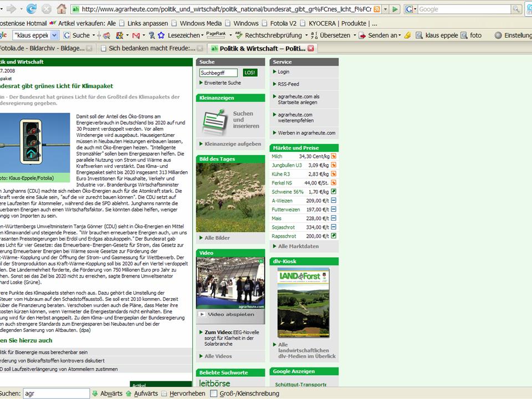Open the URL history dropdown arrow
The width and height of the screenshot is (532, 399).
385,9
